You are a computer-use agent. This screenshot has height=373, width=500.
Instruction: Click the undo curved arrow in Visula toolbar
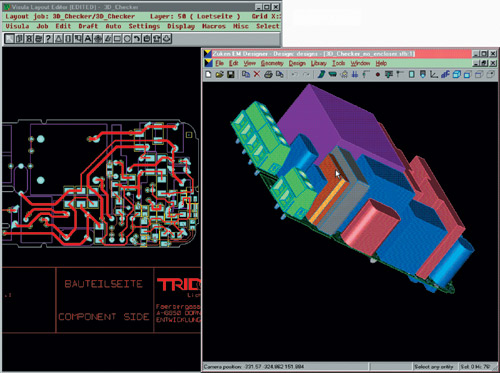click(x=137, y=39)
